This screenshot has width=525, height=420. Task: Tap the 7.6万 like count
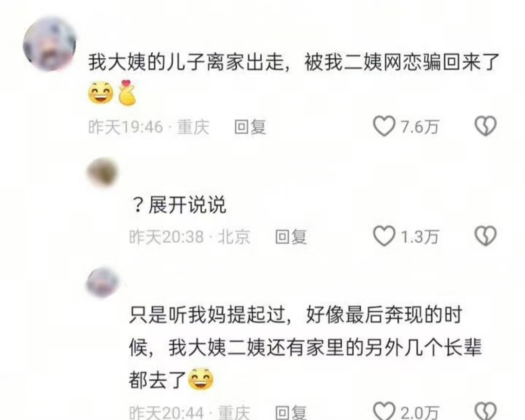tap(420, 127)
